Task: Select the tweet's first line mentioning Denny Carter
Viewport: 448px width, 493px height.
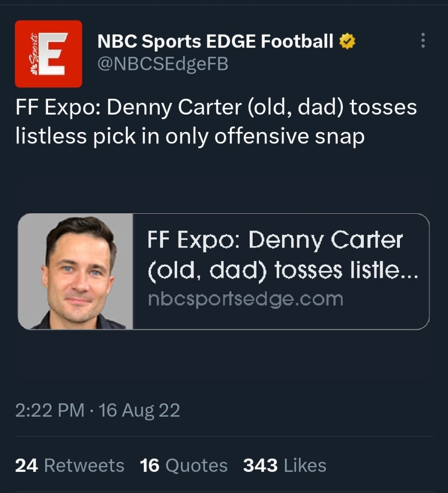Action: (x=216, y=107)
